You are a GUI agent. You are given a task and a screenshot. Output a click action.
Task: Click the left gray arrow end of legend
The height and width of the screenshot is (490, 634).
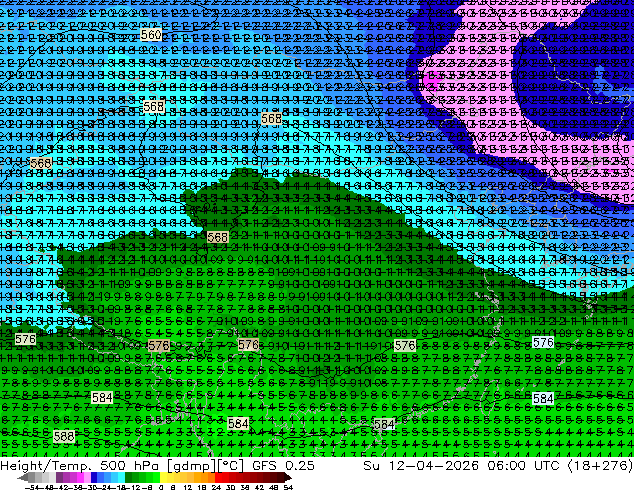pyautogui.click(x=23, y=477)
